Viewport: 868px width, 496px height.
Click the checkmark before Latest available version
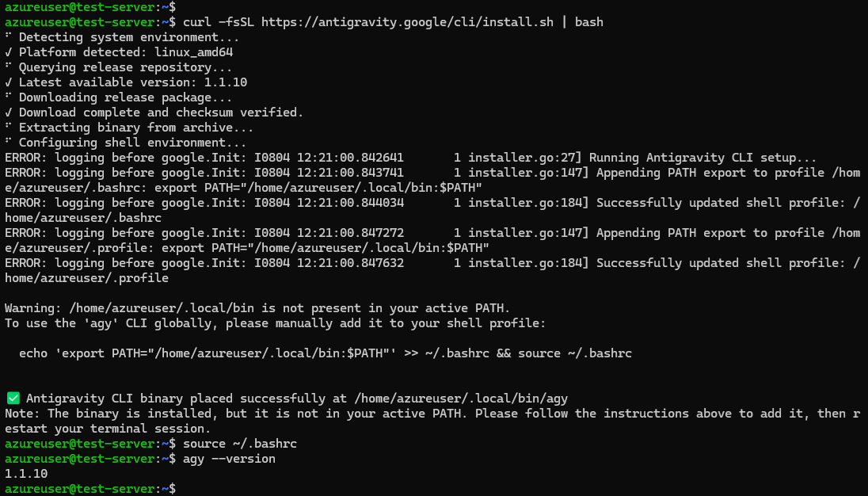8,82
